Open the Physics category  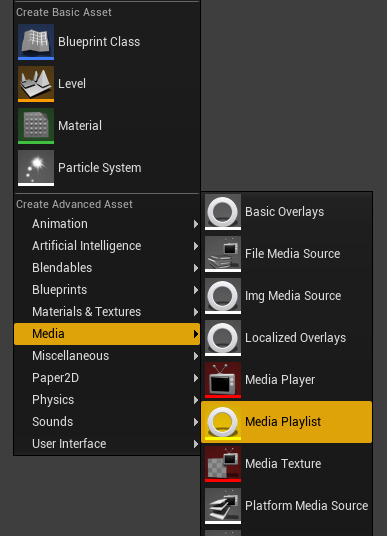pyautogui.click(x=107, y=400)
